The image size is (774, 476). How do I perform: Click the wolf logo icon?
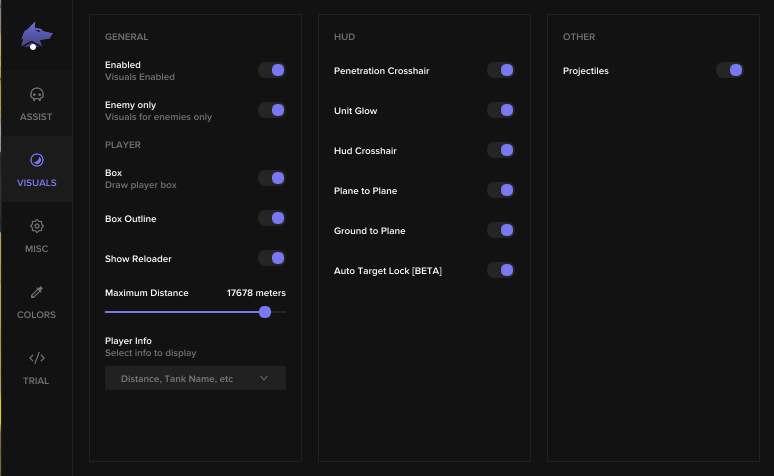(x=36, y=37)
